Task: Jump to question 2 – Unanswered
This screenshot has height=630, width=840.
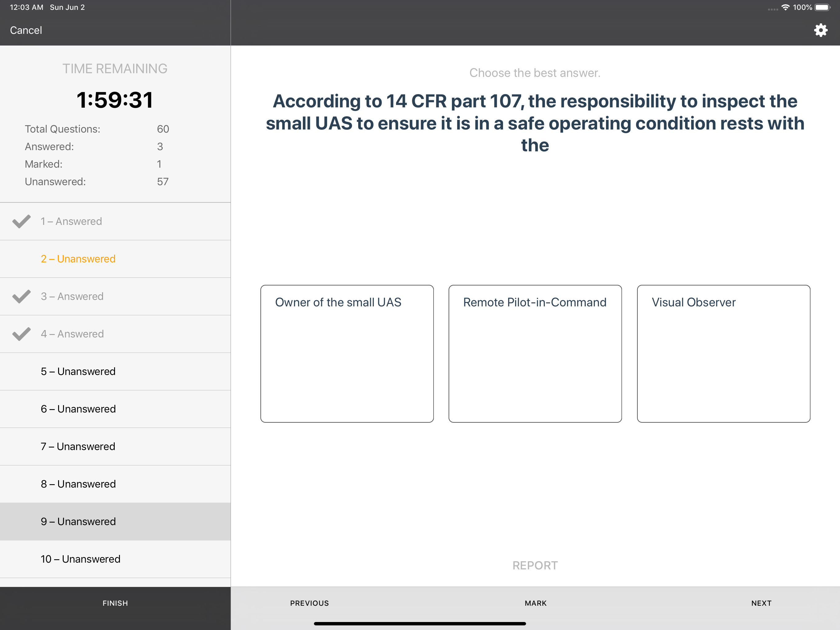Action: click(x=115, y=259)
